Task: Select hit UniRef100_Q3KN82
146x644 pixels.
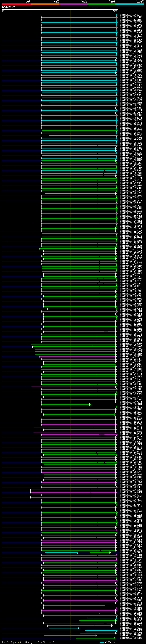Action: [x=131, y=346]
